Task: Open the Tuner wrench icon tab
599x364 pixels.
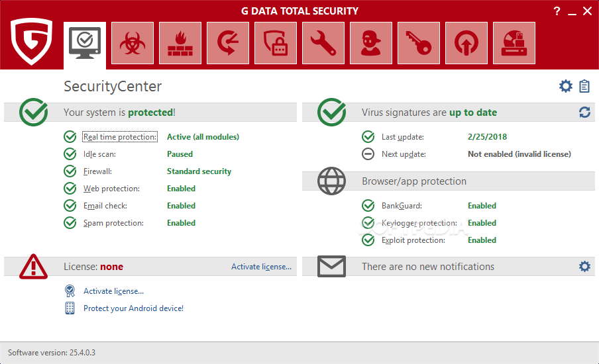Action: click(x=323, y=43)
